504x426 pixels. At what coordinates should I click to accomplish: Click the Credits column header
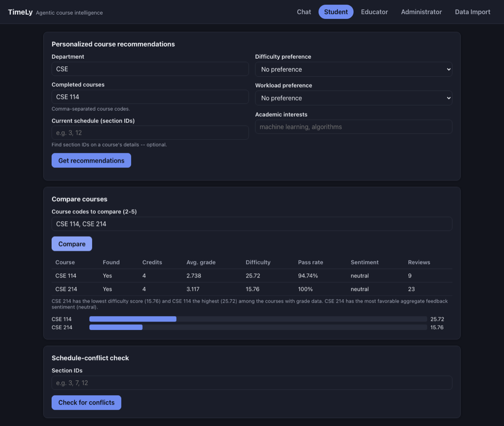click(152, 262)
